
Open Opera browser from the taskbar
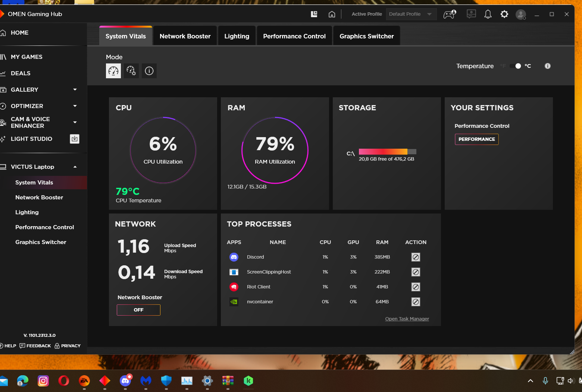pos(64,381)
